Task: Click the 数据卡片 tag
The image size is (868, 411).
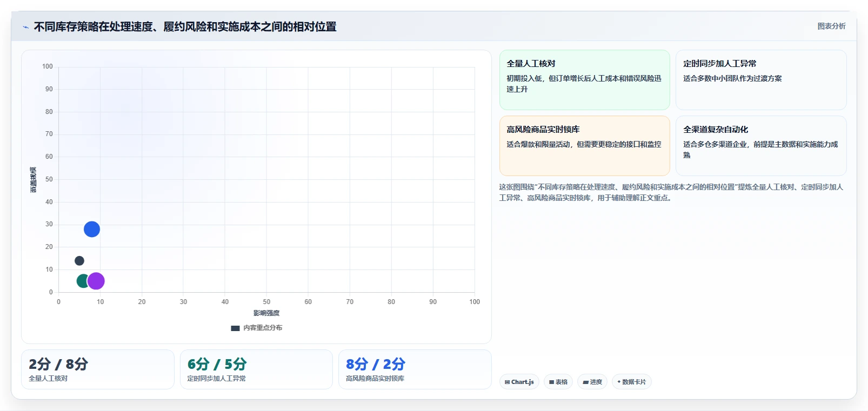Action: (631, 382)
